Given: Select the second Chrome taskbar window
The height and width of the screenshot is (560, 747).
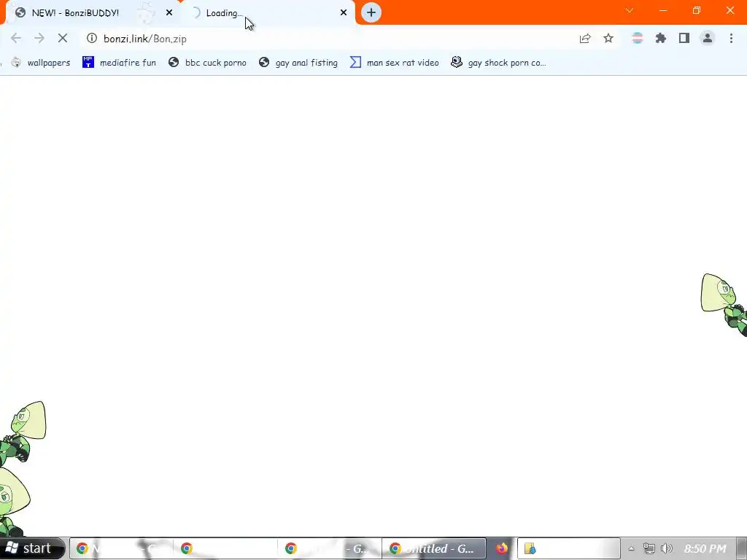Looking at the screenshot, I should (x=225, y=548).
